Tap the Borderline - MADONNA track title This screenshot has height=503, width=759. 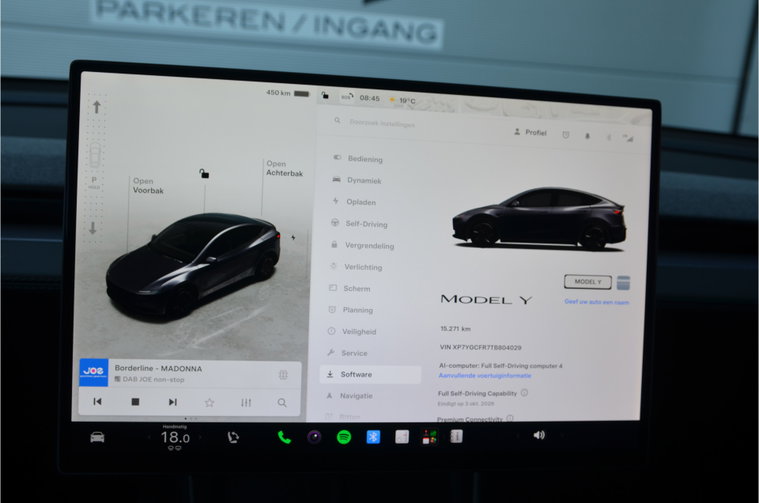click(x=158, y=368)
